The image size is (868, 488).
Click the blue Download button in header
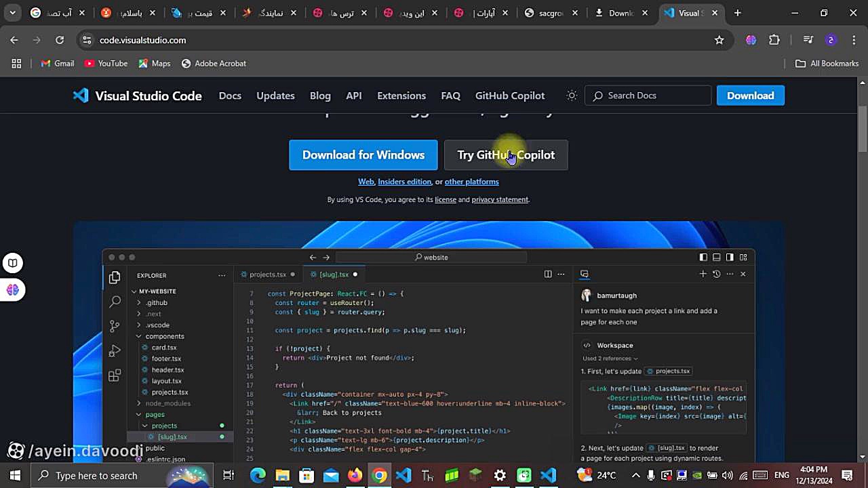coord(751,96)
